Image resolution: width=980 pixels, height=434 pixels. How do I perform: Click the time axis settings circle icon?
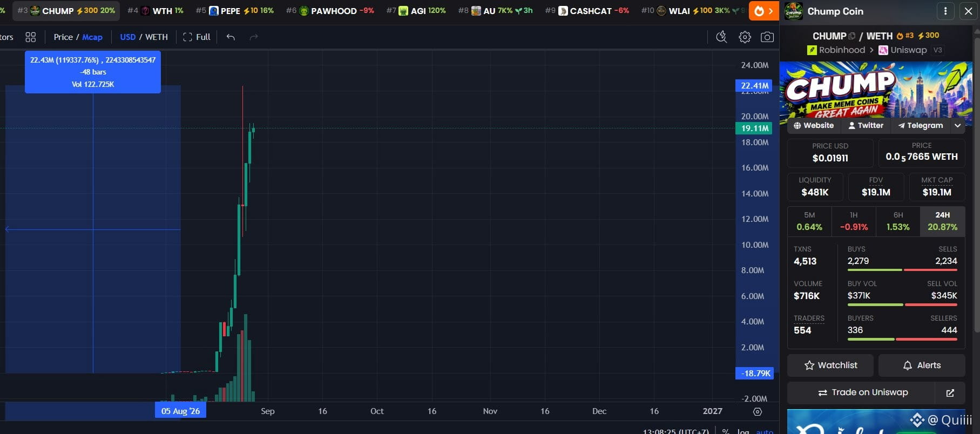tap(758, 411)
